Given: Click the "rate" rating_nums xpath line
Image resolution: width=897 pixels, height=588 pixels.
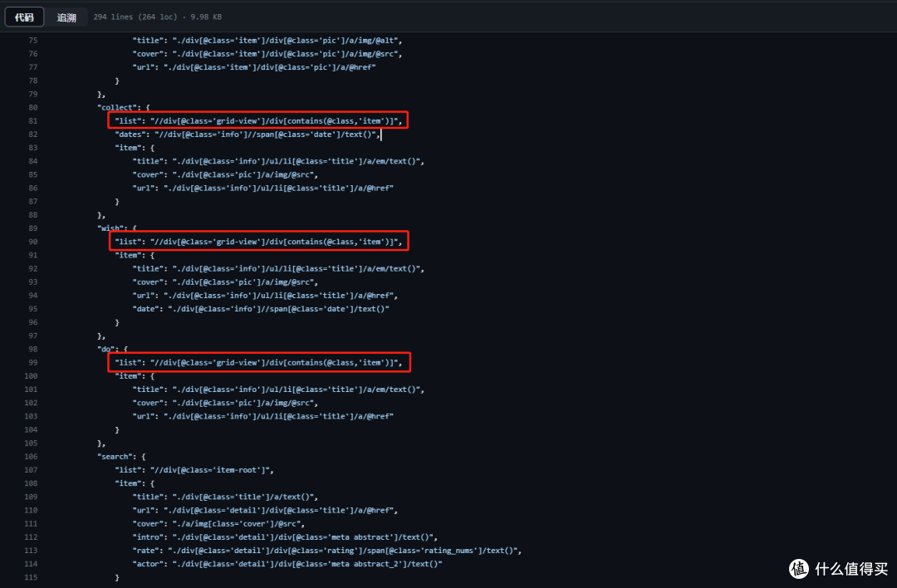Looking at the screenshot, I should [327, 551].
